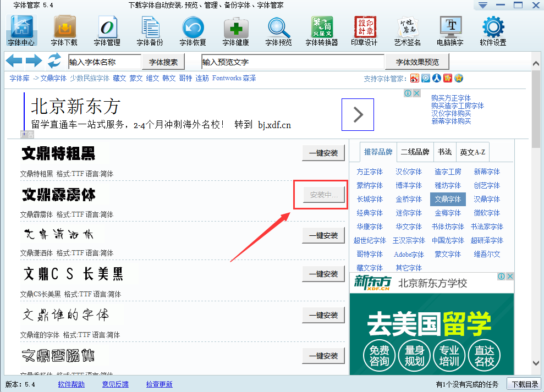The image size is (544, 392).
Task: Click the font name input field
Action: coord(105,61)
